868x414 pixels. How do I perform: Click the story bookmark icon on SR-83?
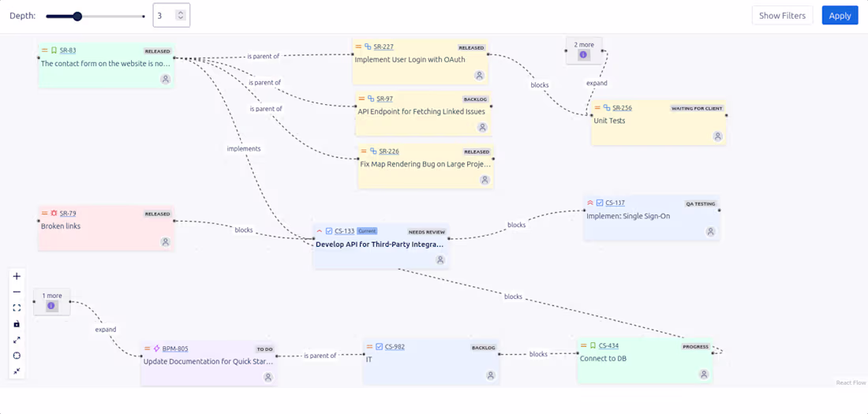coord(54,50)
